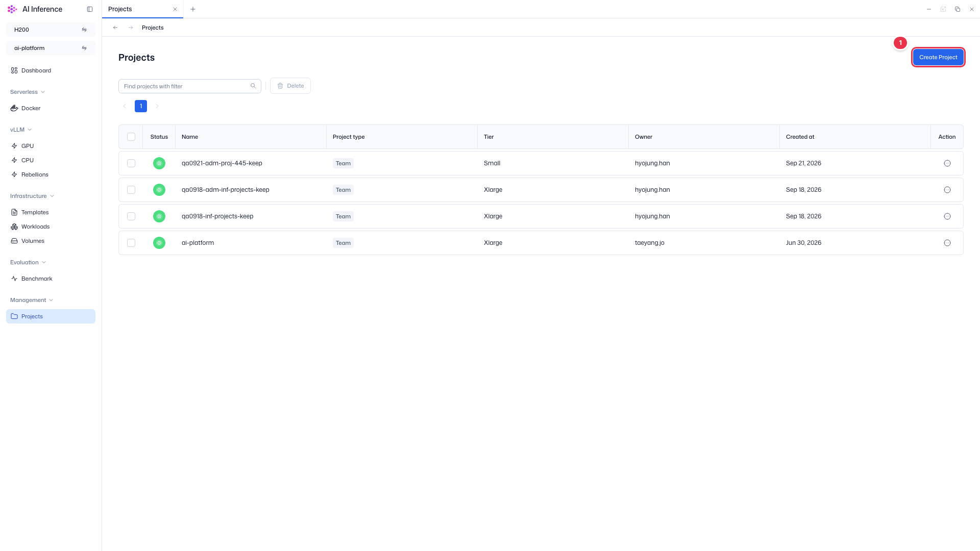
Task: Open action menu for ai-platform project
Action: click(x=947, y=243)
